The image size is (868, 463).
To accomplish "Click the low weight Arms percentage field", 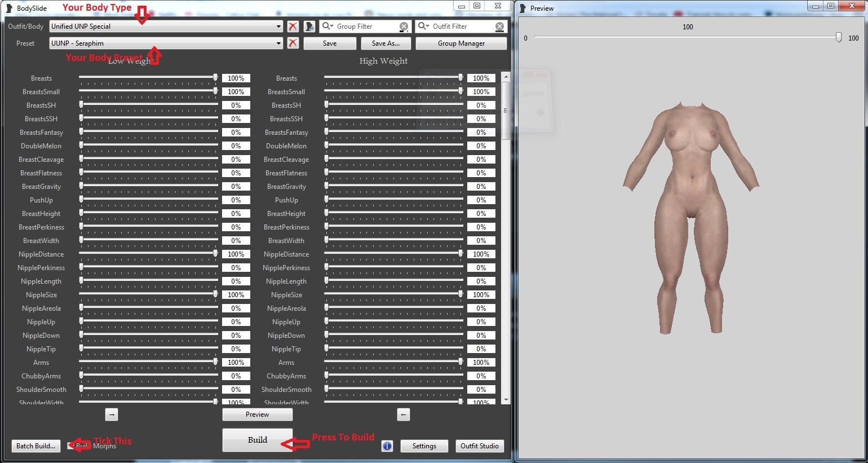I will tap(236, 363).
